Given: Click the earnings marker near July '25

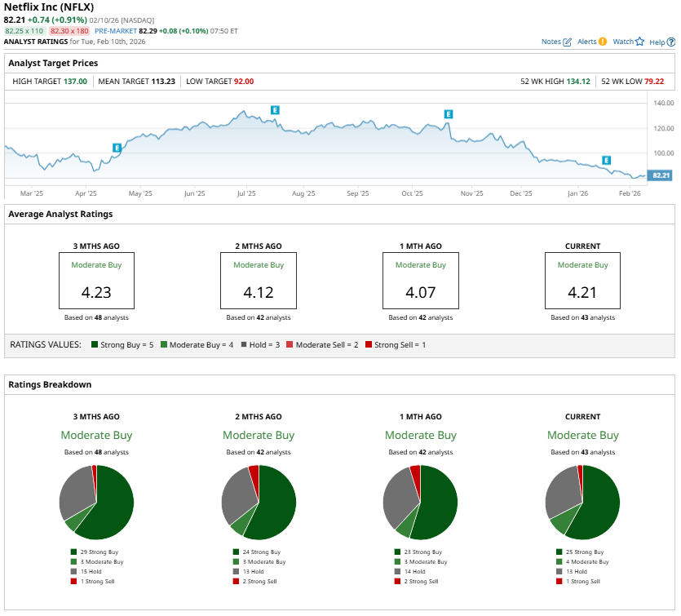Looking at the screenshot, I should [x=275, y=109].
